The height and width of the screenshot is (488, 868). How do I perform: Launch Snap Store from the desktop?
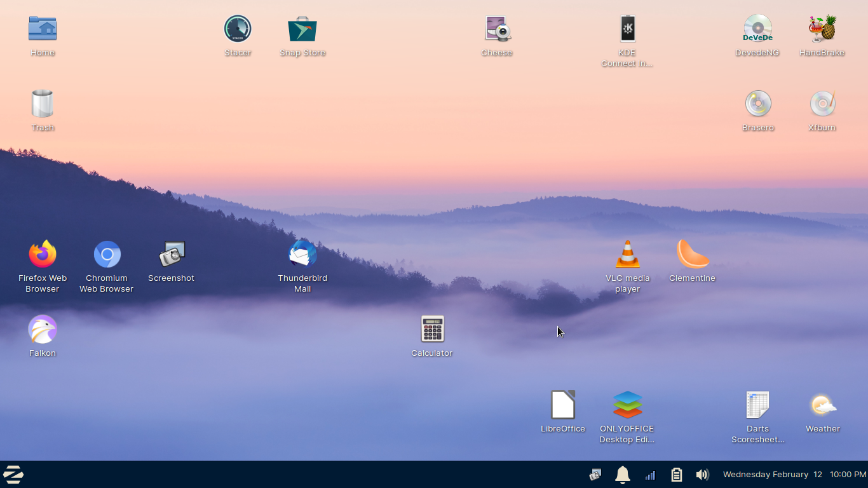302,29
